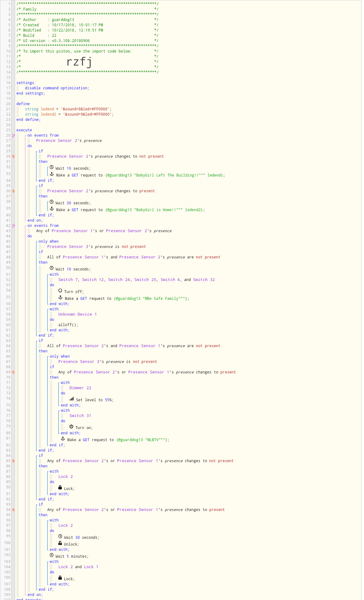The image size is (364, 600).
Task: Click the open padlock icon next to 'Unlock;'
Action: coord(60,543)
